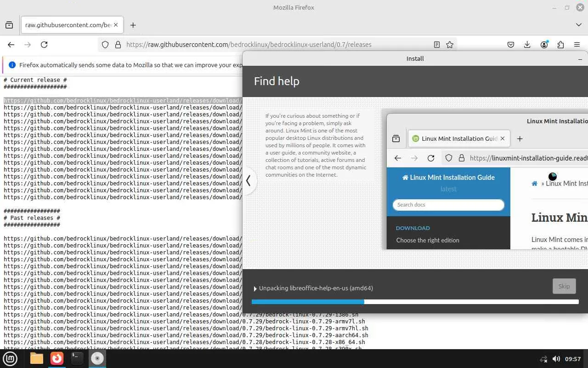Click the bedrock-linux-0.7.29-armv7hl.sh URL line
Image resolution: width=588 pixels, height=368 pixels.
[186, 328]
